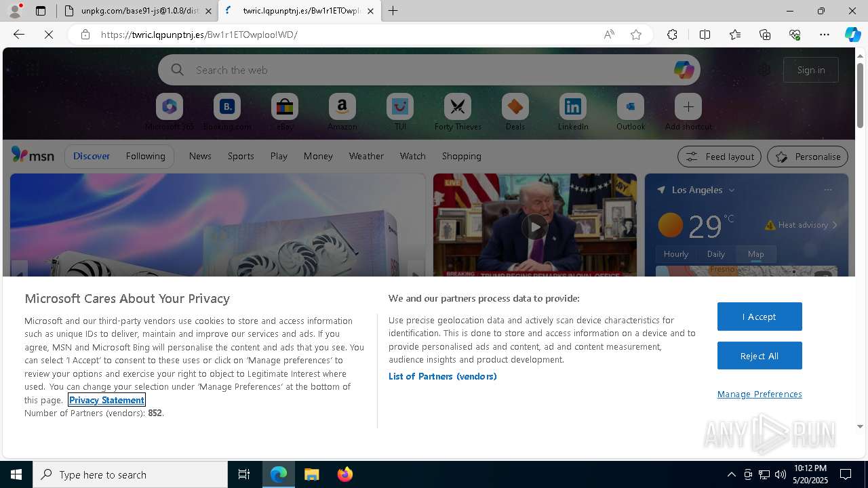
Task: Click the page vertical scrollbar
Action: pos(861,95)
